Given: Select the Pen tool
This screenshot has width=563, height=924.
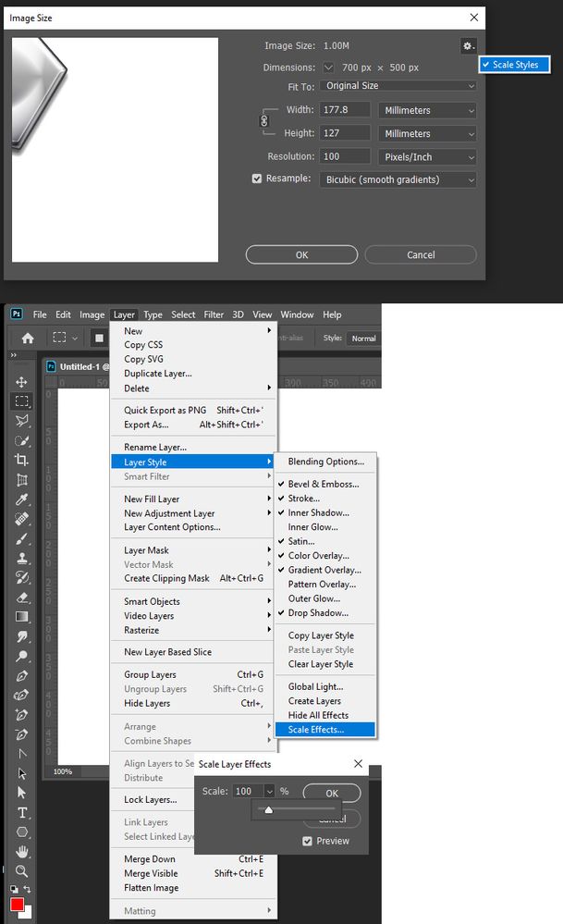Looking at the screenshot, I should (22, 676).
